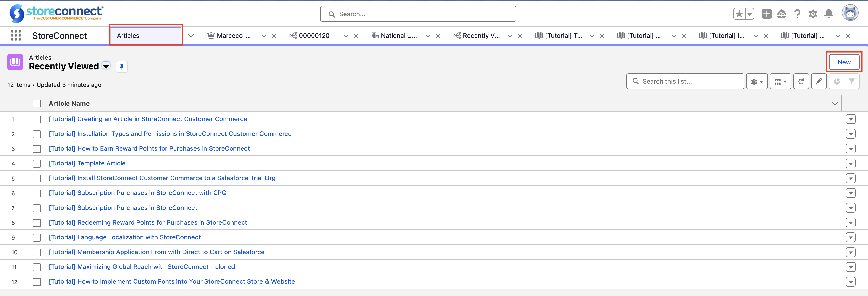Click the Search this list field
The image size is (868, 296).
[685, 81]
